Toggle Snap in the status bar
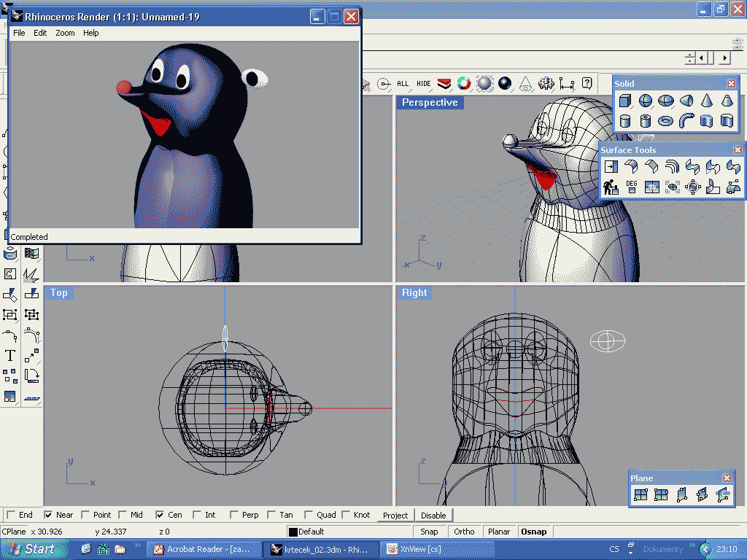This screenshot has height=560, width=747. click(x=429, y=532)
